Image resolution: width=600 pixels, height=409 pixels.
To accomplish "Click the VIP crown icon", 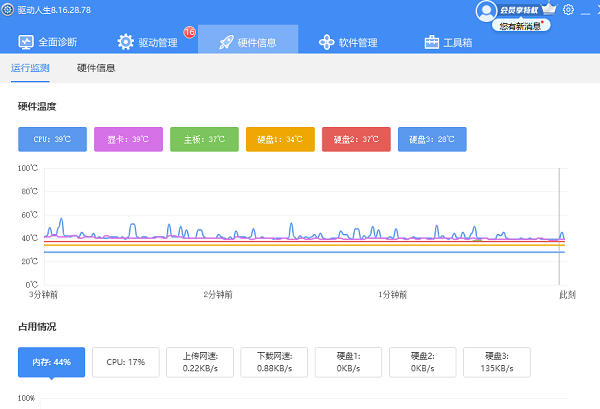I will pyautogui.click(x=548, y=9).
